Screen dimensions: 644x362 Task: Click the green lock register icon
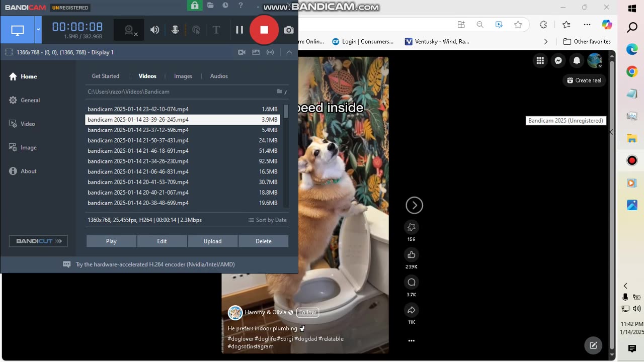click(x=194, y=6)
